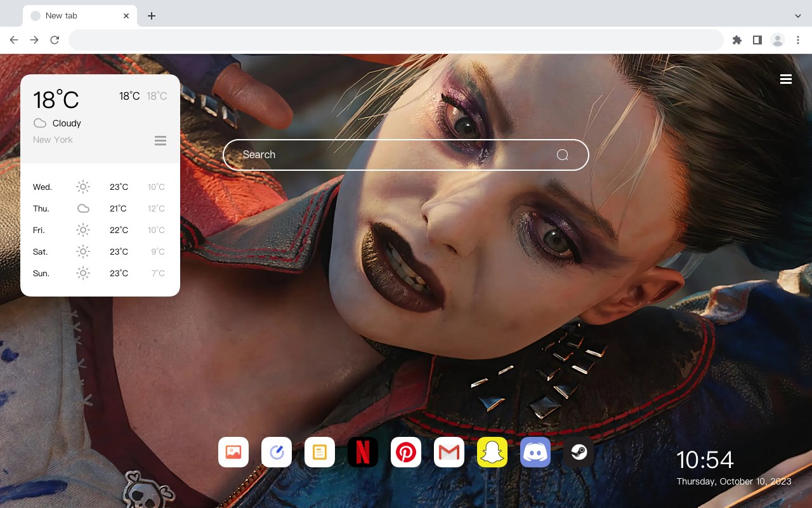Open the page hamburger menu
The image size is (812, 508).
pyautogui.click(x=786, y=79)
